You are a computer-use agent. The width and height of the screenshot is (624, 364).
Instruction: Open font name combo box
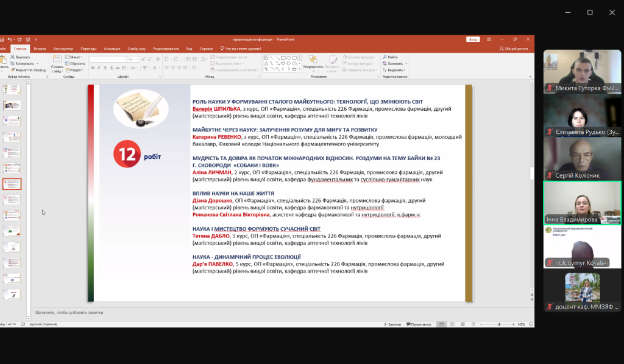[x=108, y=59]
